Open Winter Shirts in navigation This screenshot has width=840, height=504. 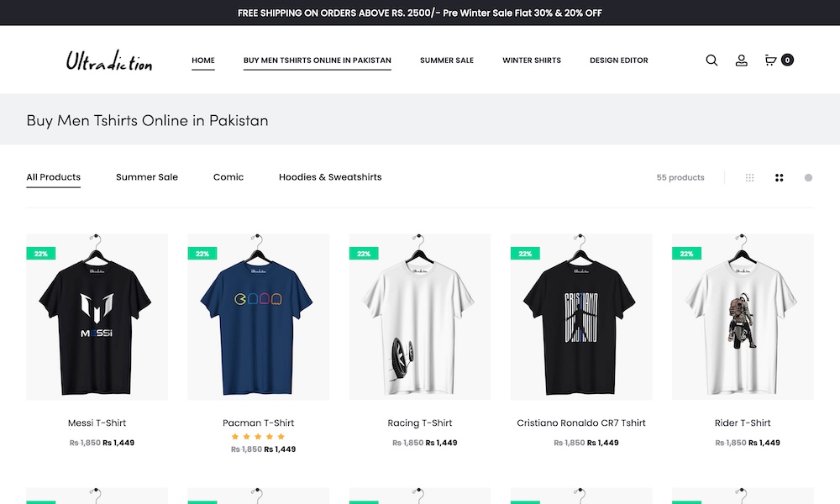532,60
